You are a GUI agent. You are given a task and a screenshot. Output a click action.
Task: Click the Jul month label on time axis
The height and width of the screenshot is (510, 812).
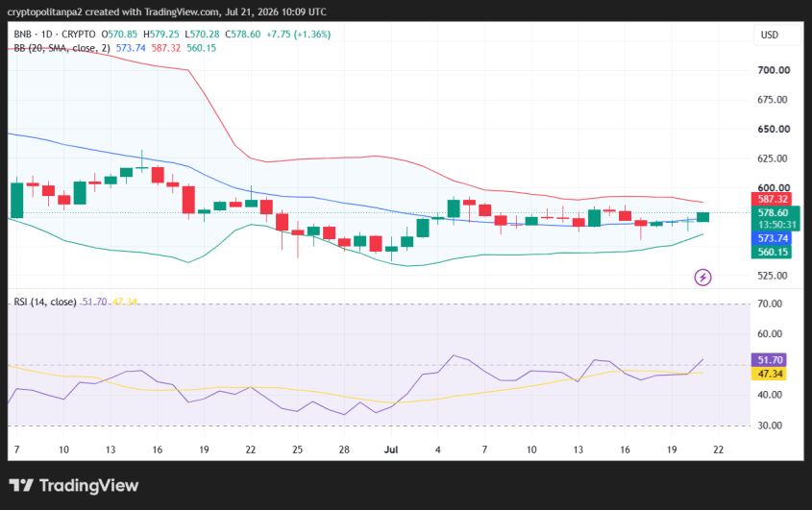(391, 449)
